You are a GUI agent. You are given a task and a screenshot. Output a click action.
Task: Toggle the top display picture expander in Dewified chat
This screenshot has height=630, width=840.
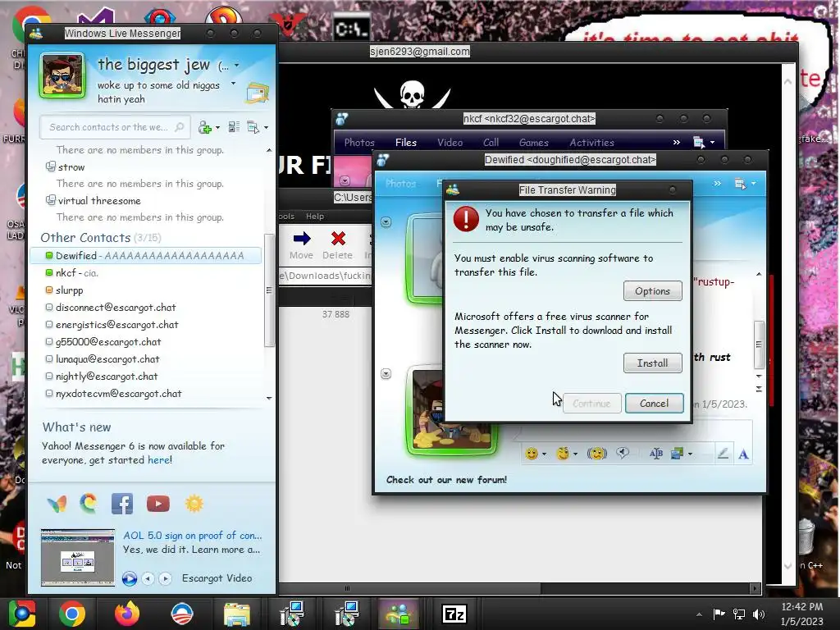(386, 221)
